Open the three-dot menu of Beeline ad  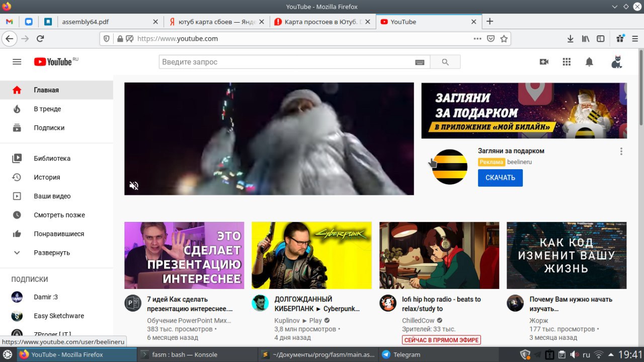(x=621, y=151)
